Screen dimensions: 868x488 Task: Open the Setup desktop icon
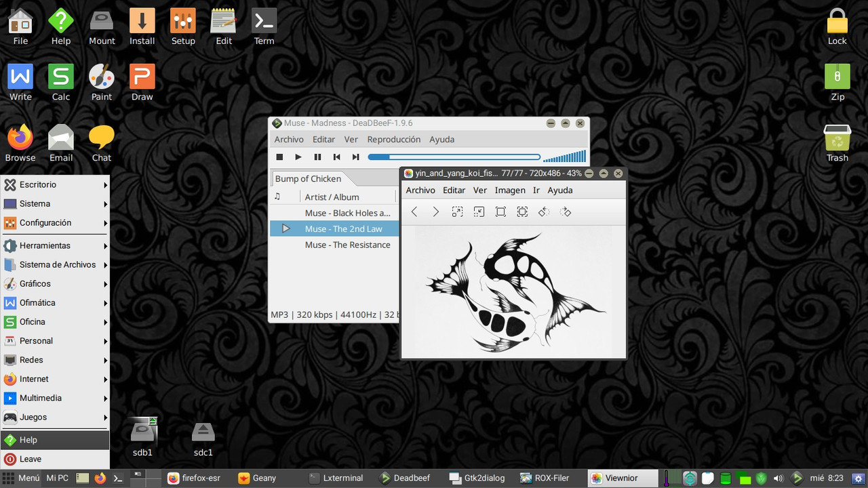pyautogui.click(x=183, y=26)
